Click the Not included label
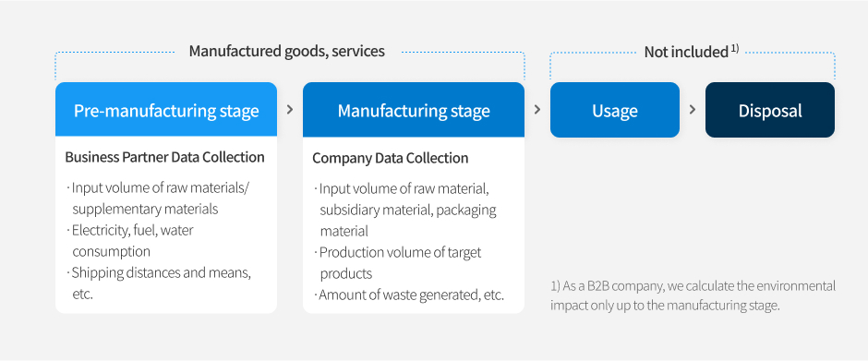This screenshot has height=361, width=868. (x=686, y=52)
